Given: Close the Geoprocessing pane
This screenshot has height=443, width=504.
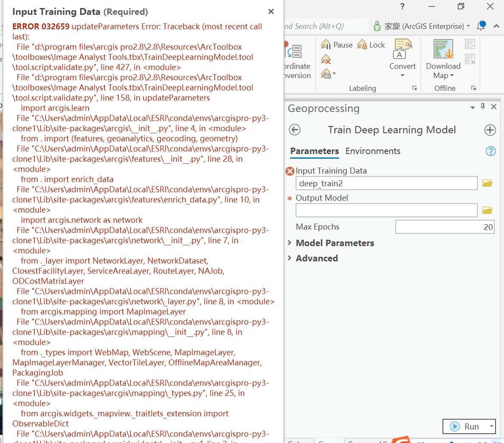Looking at the screenshot, I should (494, 107).
